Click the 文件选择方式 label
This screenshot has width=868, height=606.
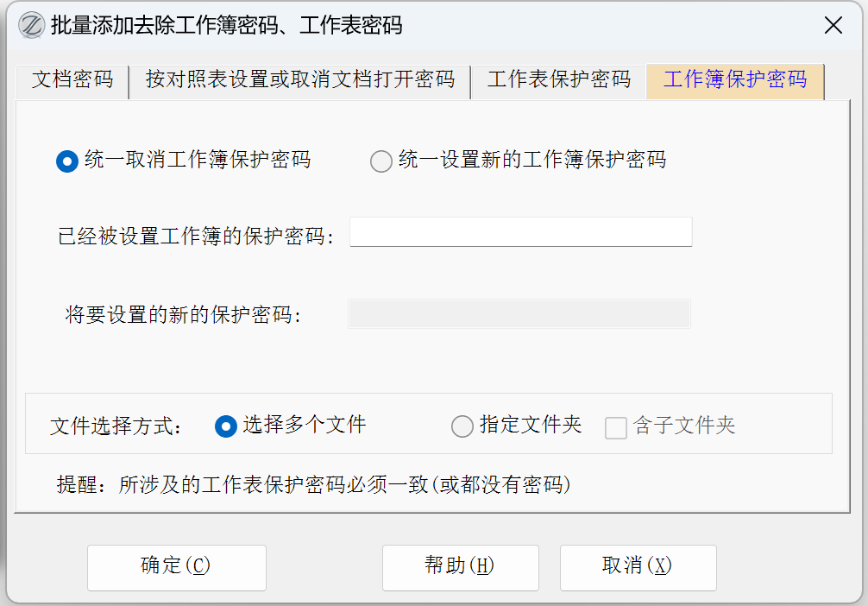coord(116,426)
